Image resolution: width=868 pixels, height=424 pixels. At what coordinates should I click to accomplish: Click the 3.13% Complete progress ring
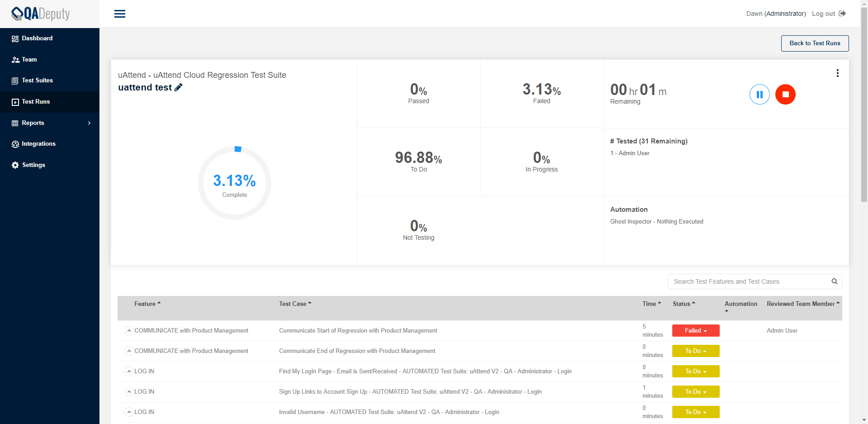[235, 183]
